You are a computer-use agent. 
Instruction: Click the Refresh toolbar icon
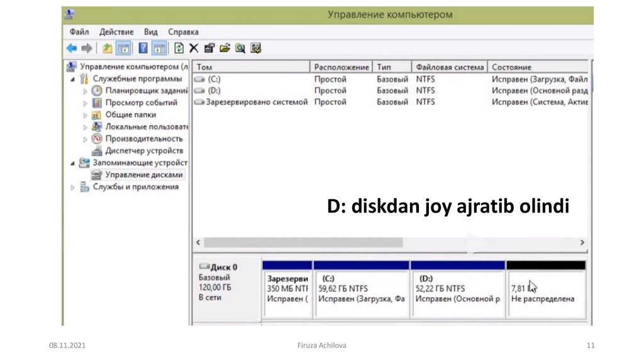[179, 48]
